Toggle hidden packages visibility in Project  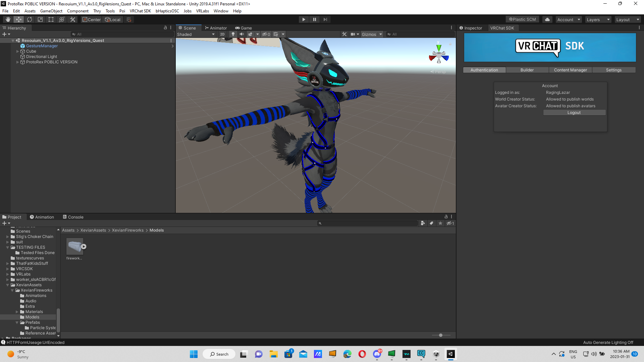click(x=450, y=223)
